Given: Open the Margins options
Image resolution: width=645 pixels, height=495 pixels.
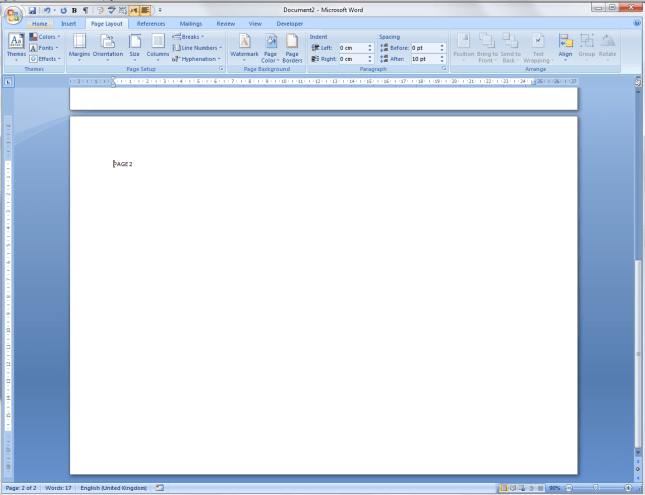Looking at the screenshot, I should click(x=80, y=45).
